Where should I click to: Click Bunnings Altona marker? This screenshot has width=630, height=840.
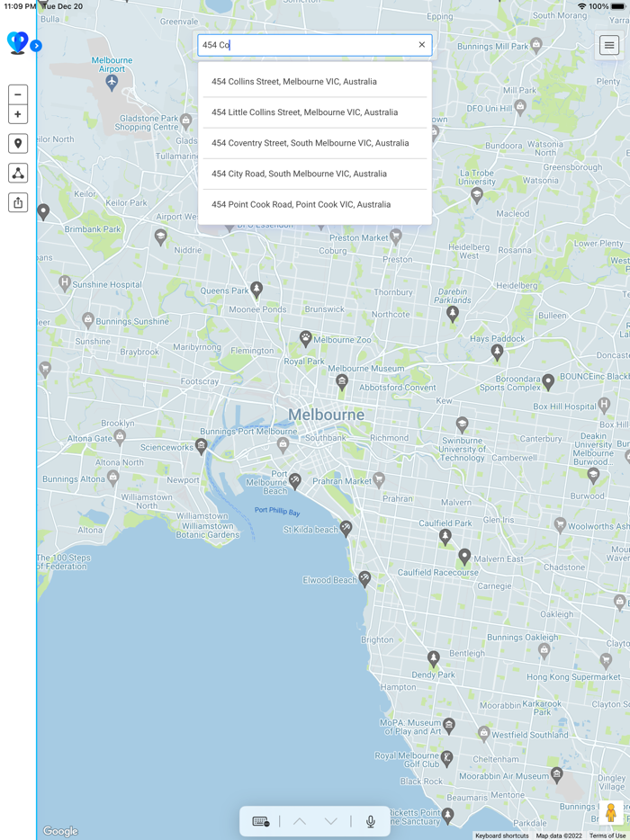(113, 478)
